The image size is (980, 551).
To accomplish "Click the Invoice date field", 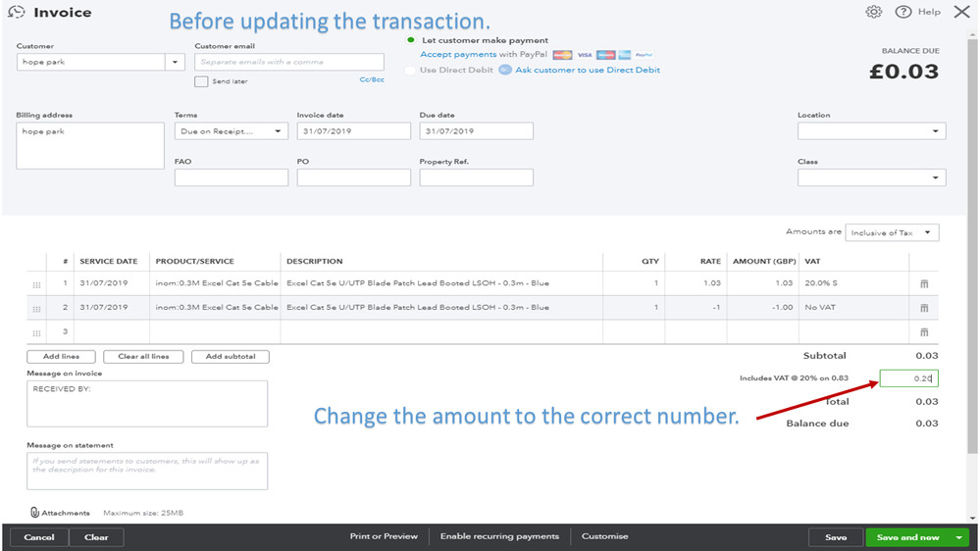I will [x=354, y=131].
